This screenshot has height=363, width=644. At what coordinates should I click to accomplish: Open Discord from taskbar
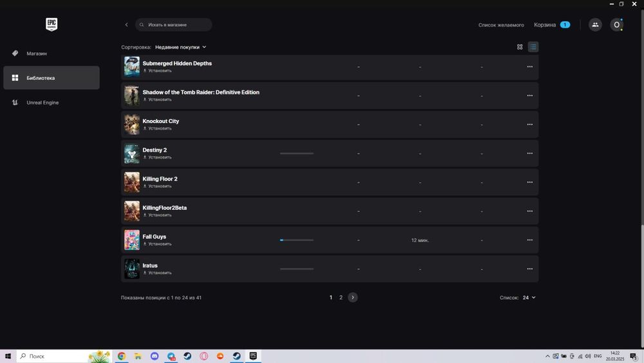155,356
